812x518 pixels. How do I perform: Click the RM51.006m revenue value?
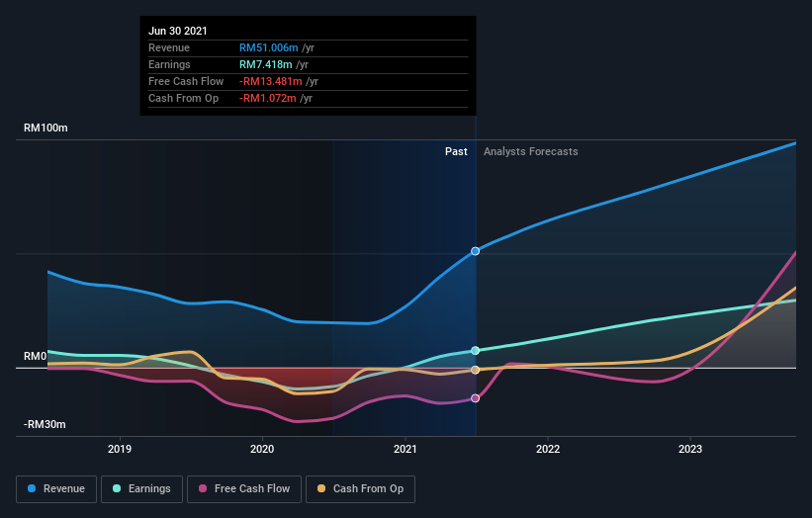pyautogui.click(x=269, y=47)
